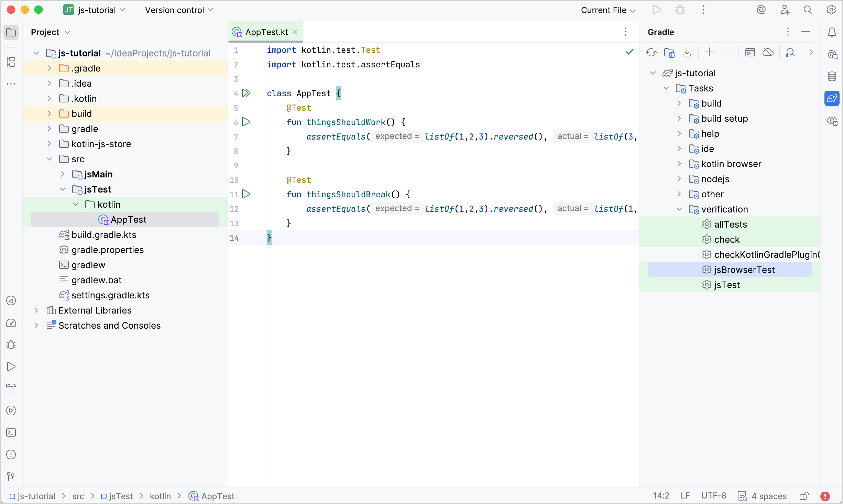Viewport: 843px width, 504px height.
Task: Run thingsShouldWork test from the gutter
Action: tap(246, 122)
